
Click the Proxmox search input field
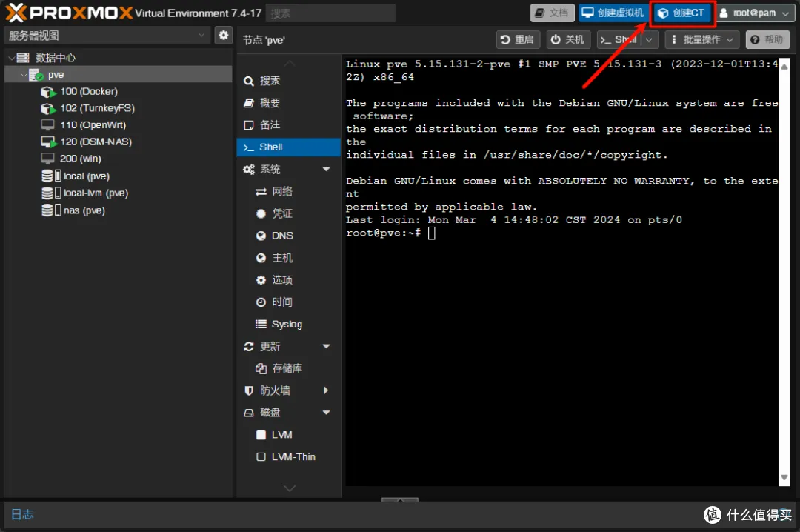[x=330, y=13]
